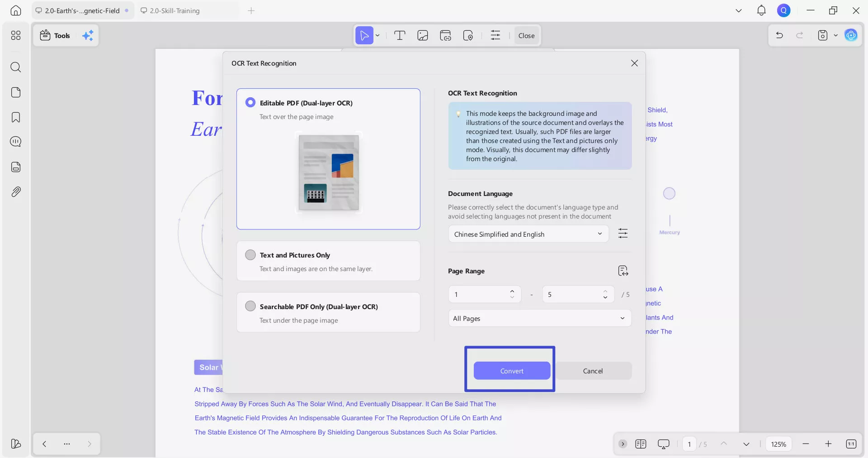The width and height of the screenshot is (868, 458).
Task: Switch to 2.0-Earth's magnetic field tab
Action: coord(82,10)
